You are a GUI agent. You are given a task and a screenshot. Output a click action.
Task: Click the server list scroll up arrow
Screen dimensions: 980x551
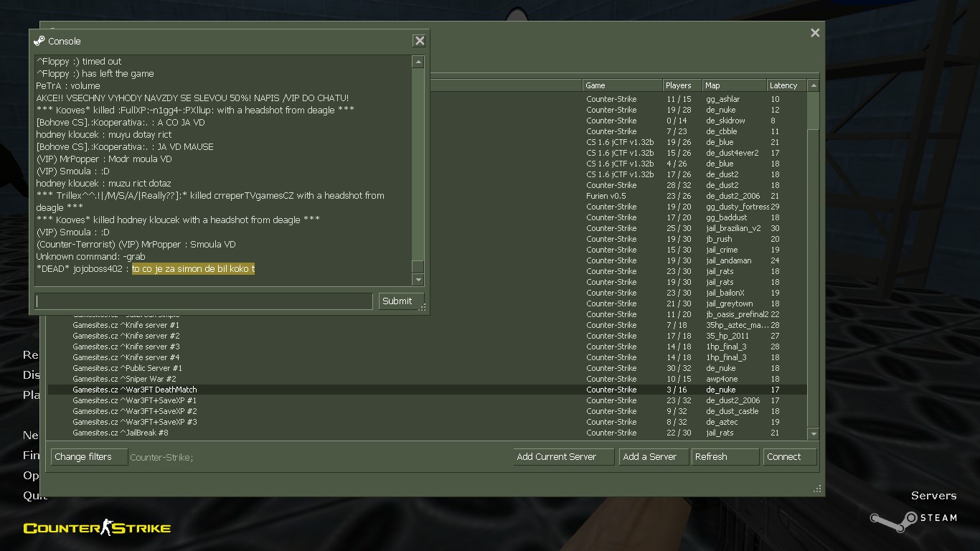coord(813,85)
